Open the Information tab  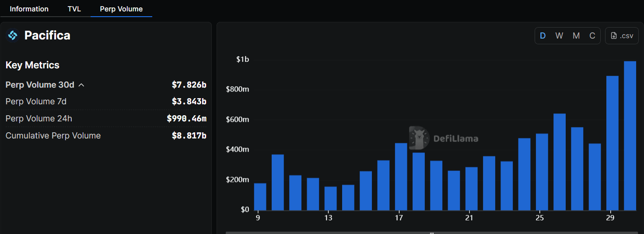(29, 9)
